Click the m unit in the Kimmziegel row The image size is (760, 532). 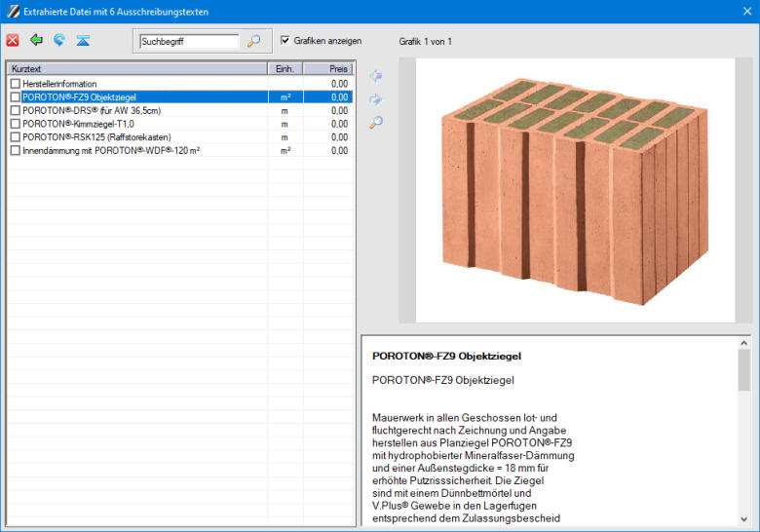[285, 124]
